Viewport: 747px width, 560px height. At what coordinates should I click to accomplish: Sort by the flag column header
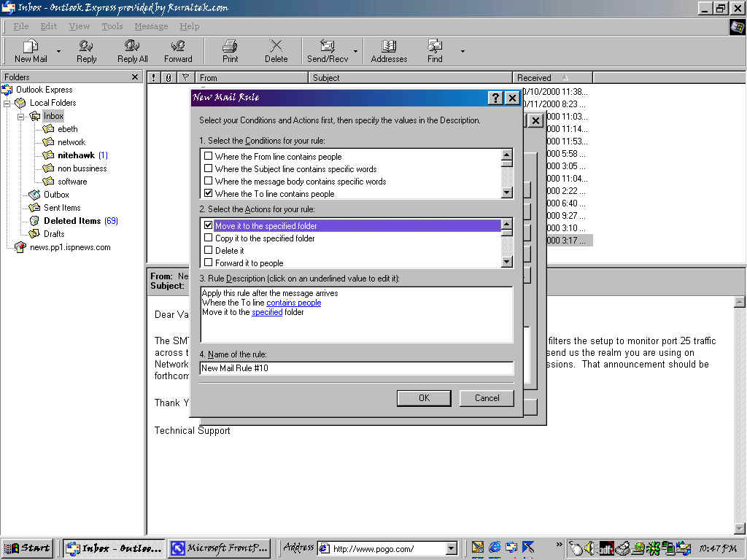click(x=185, y=77)
